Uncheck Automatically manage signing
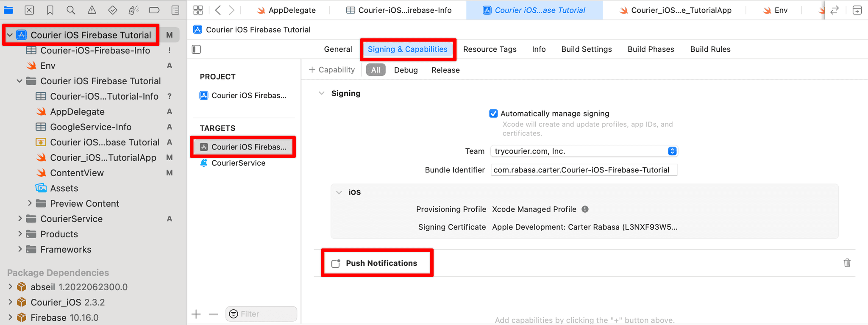 [493, 114]
